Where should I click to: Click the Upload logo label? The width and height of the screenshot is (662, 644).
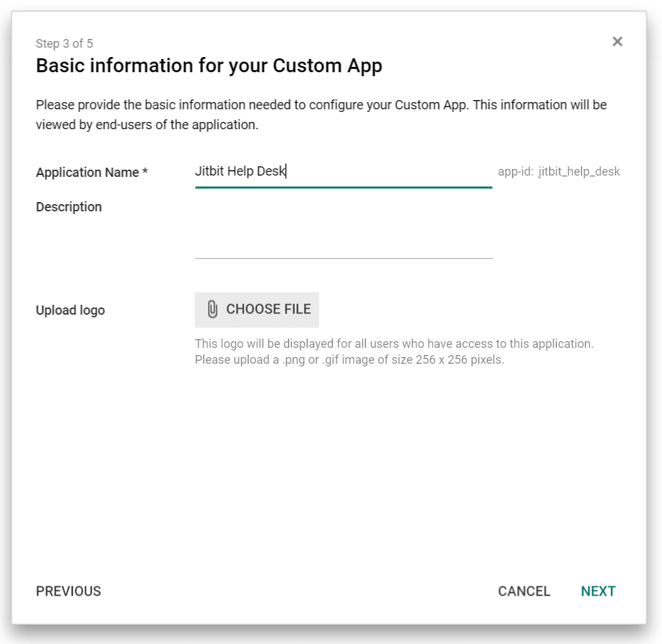(70, 309)
